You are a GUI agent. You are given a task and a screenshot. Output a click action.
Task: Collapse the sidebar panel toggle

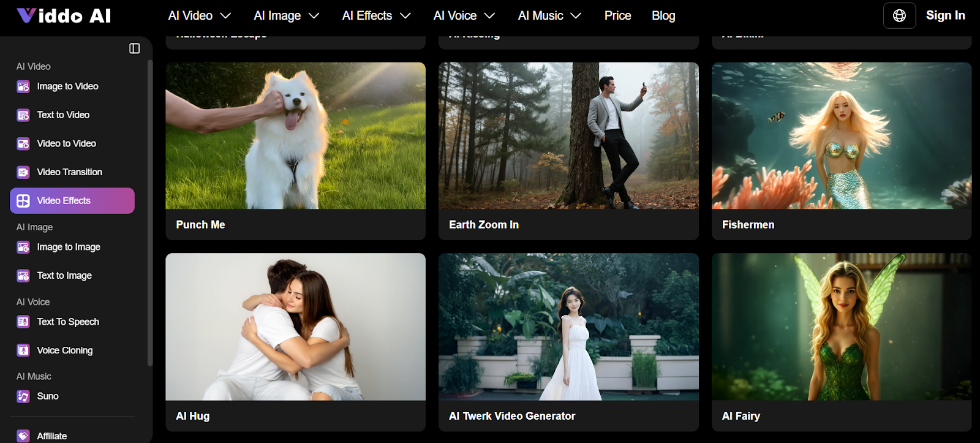click(x=135, y=48)
